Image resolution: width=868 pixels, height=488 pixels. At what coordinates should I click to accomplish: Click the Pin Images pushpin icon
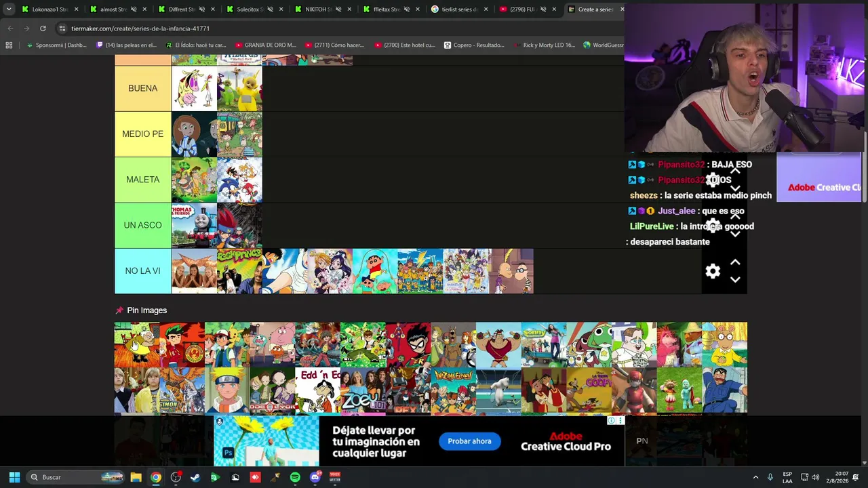(x=119, y=310)
